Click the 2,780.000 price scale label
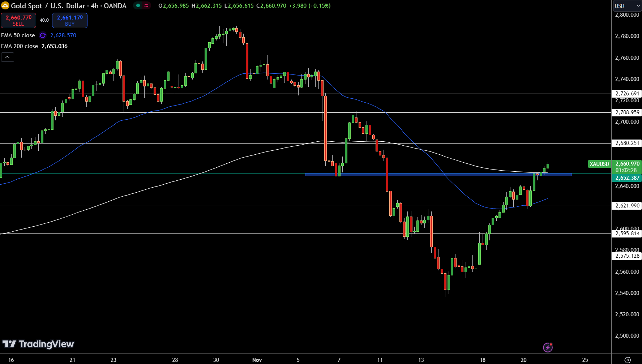 (x=627, y=36)
